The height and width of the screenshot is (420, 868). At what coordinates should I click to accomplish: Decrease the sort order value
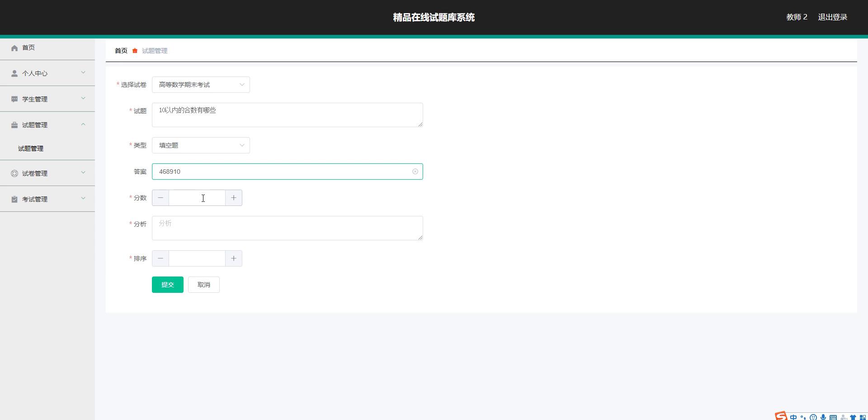tap(160, 258)
